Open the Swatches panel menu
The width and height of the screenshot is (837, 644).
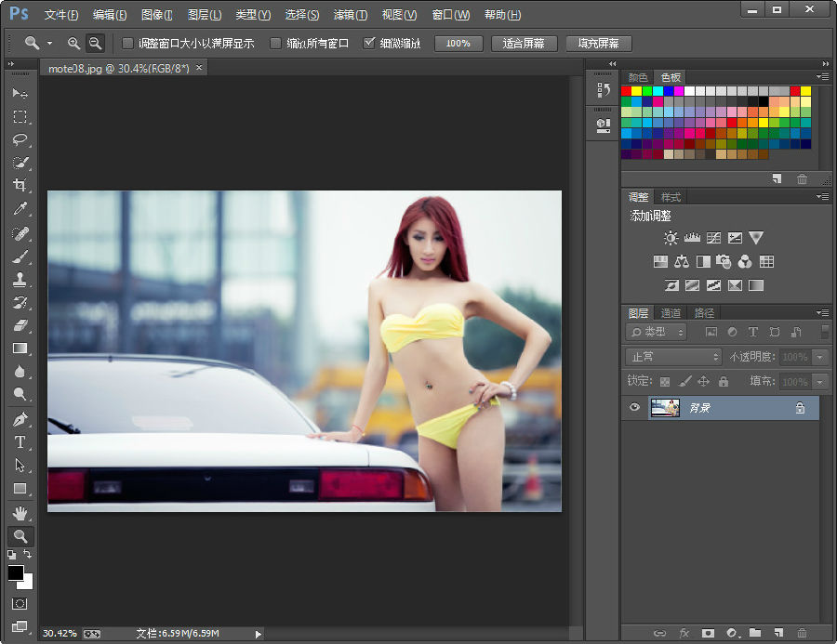pyautogui.click(x=822, y=77)
